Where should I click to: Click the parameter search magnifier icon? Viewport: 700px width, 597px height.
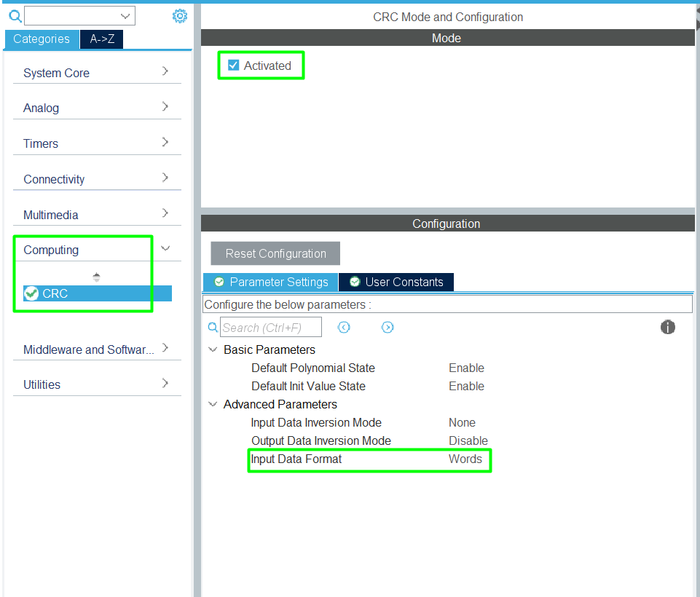[x=213, y=328]
